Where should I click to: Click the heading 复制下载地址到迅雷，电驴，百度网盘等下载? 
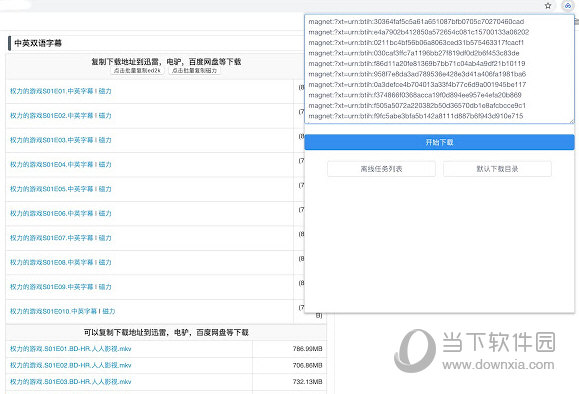click(166, 61)
